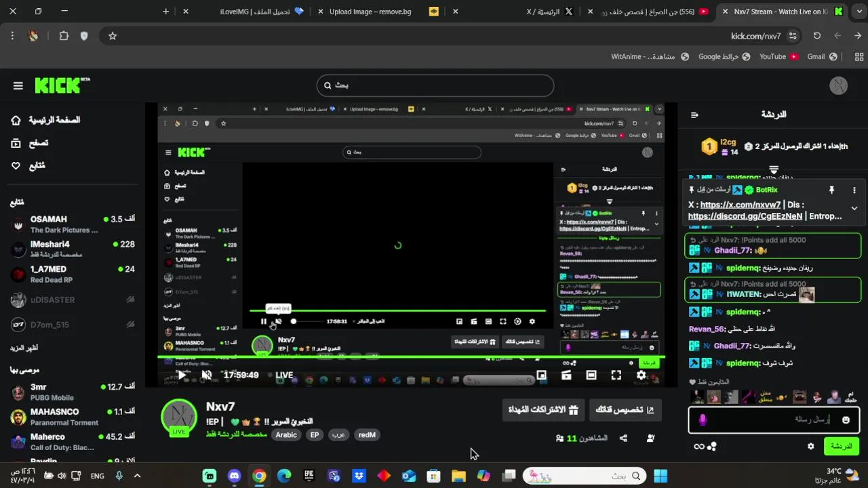Open Nxv7 channel avatar
Screen dimensions: 868x488
click(179, 418)
